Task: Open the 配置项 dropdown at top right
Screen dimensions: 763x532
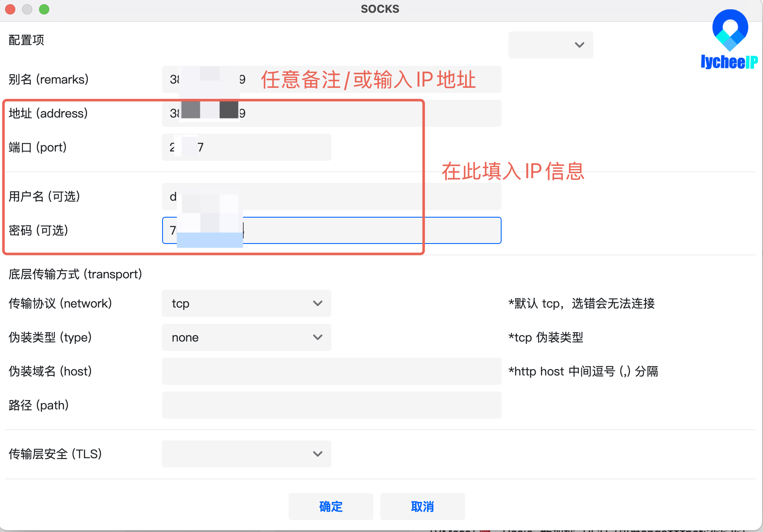Action: (x=550, y=45)
